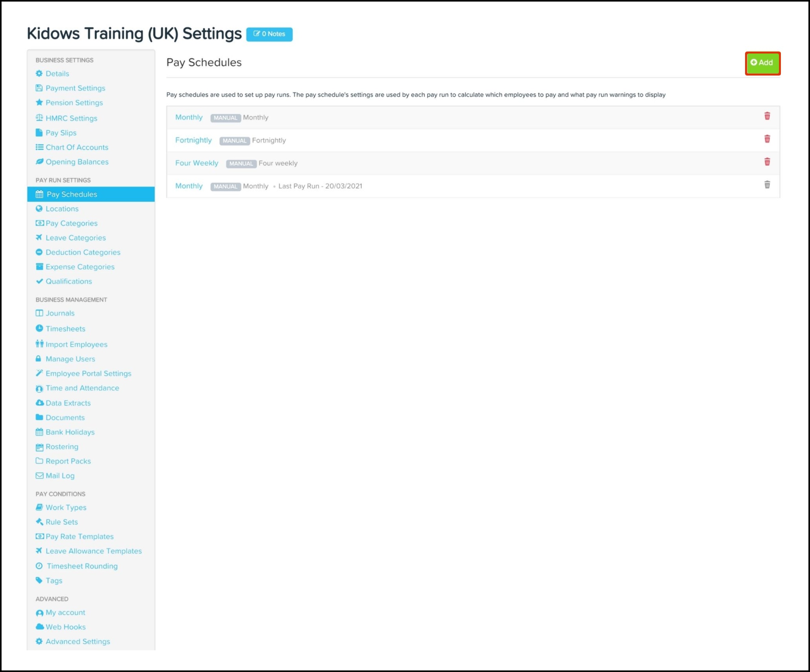Go to Locations settings
The image size is (810, 672).
click(x=62, y=209)
